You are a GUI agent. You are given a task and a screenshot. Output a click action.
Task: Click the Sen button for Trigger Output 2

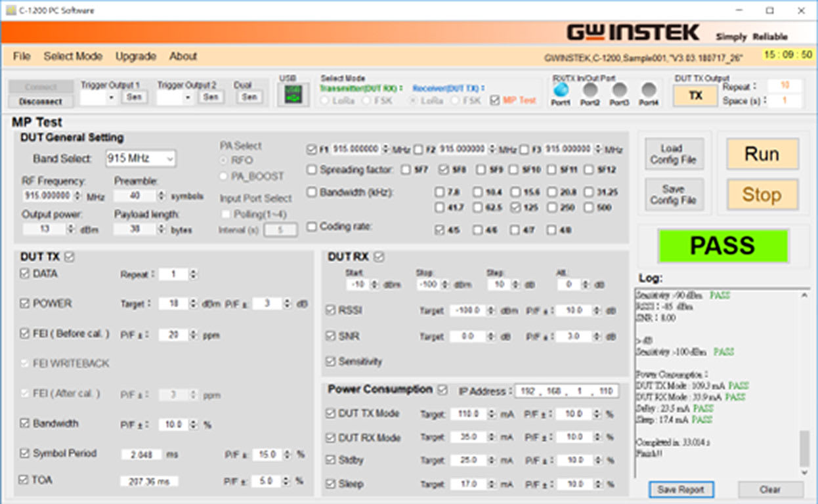point(210,97)
